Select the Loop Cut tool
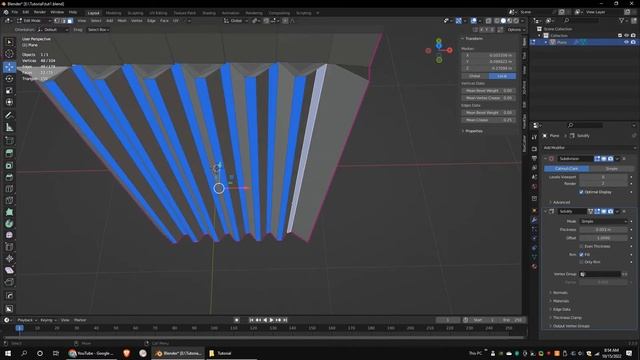The height and width of the screenshot is (360, 640). (x=9, y=189)
